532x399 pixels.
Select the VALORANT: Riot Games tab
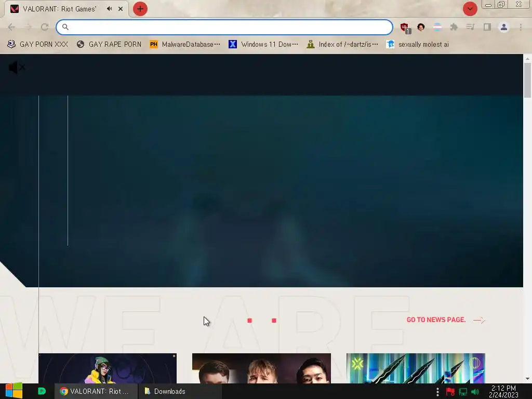pos(60,9)
